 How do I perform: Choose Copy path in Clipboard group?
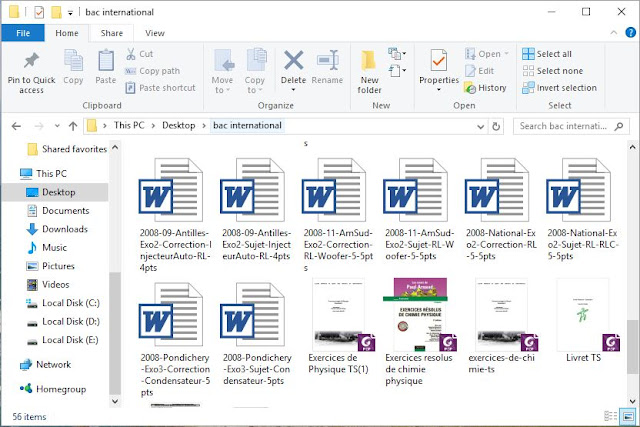tap(152, 71)
